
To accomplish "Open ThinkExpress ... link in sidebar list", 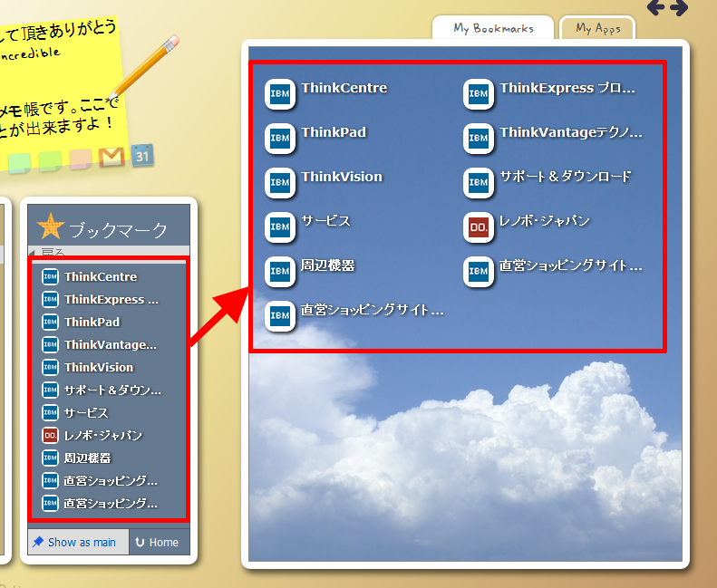I will tap(111, 299).
